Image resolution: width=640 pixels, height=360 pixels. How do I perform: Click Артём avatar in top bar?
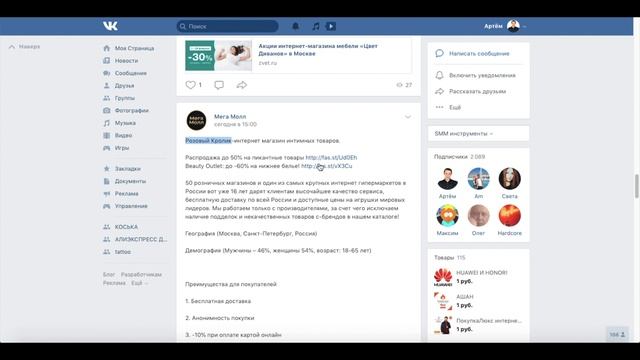coord(513,26)
